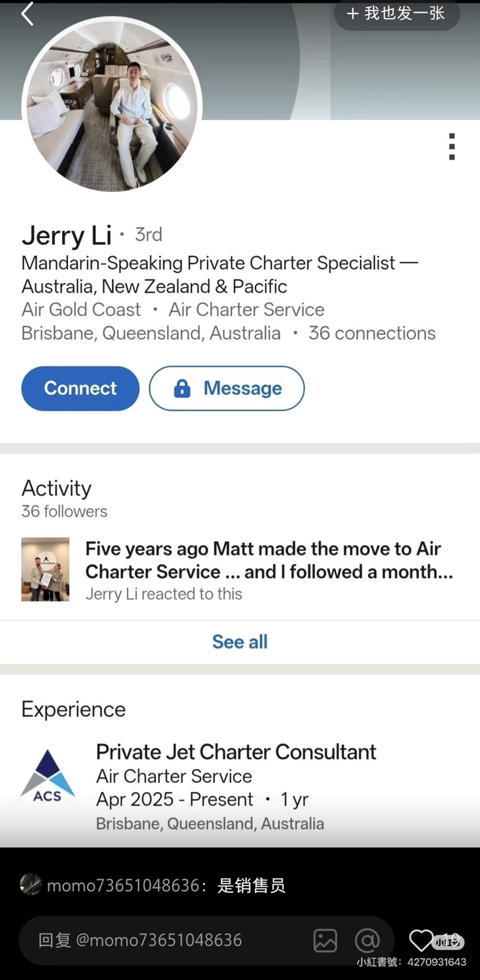The image size is (480, 980).
Task: Tap the Jerry Li profile name
Action: (x=67, y=235)
